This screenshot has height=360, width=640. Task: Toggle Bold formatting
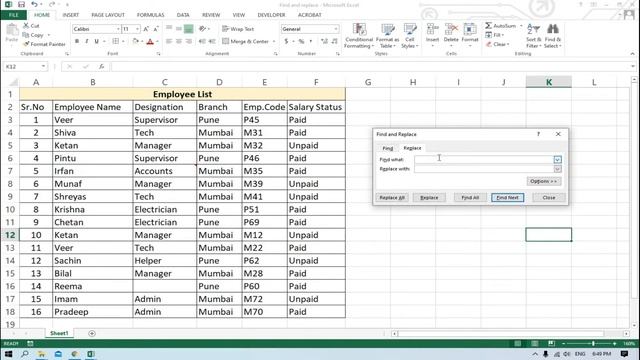pos(77,41)
